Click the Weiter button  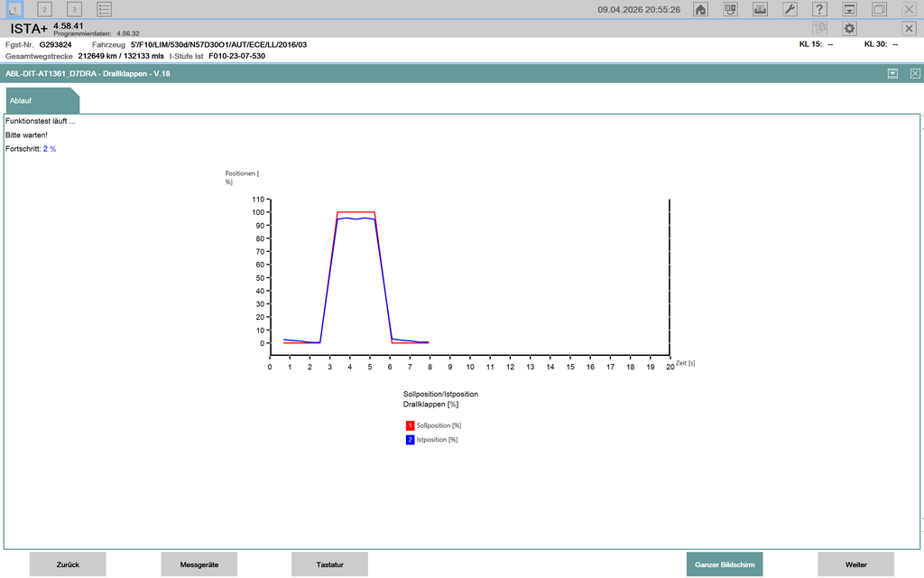pyautogui.click(x=855, y=564)
